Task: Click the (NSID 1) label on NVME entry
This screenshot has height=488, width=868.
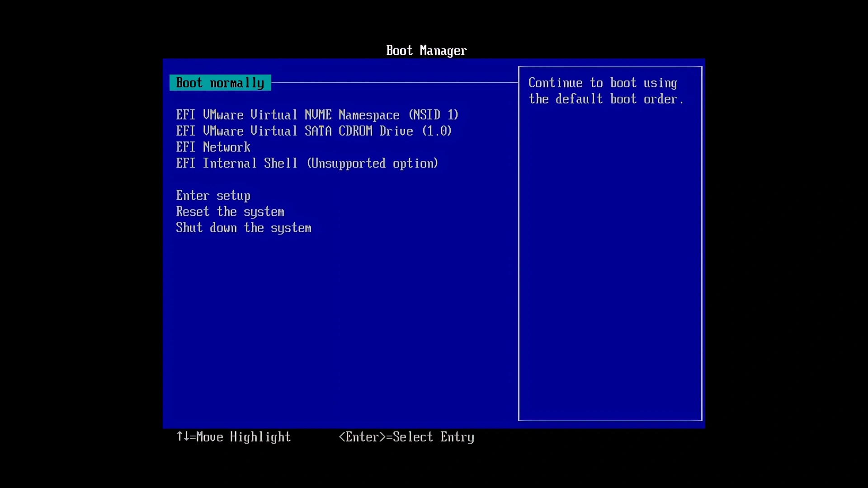Action: (x=434, y=115)
